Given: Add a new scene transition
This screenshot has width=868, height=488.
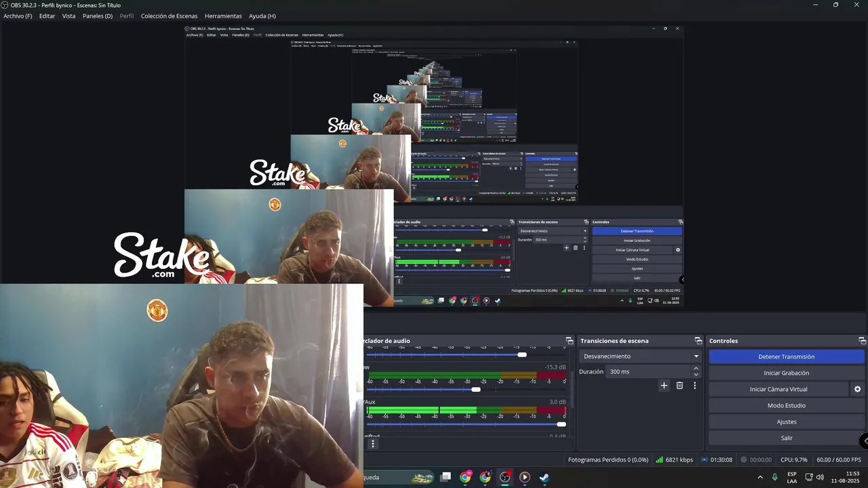Looking at the screenshot, I should [x=664, y=386].
